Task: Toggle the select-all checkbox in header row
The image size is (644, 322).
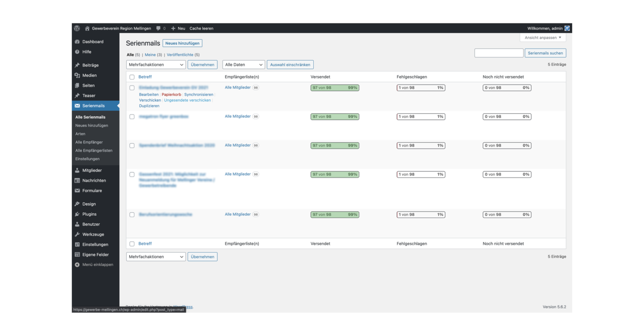Action: (x=132, y=77)
